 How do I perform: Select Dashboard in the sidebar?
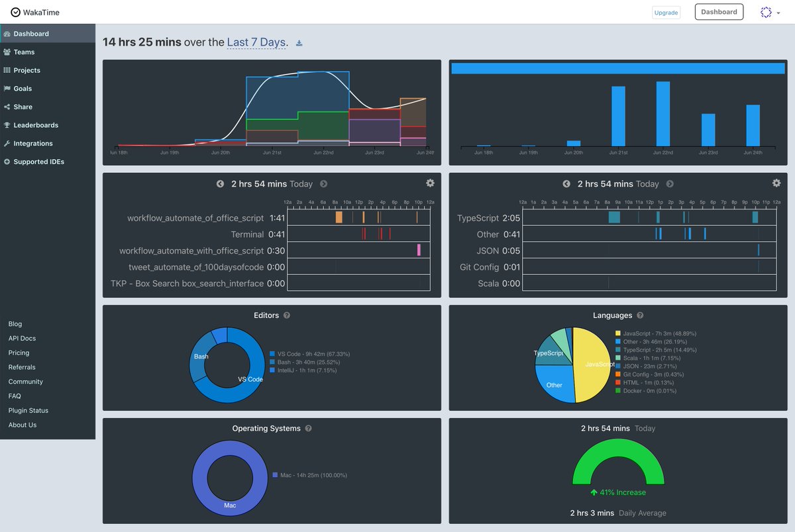coord(48,34)
